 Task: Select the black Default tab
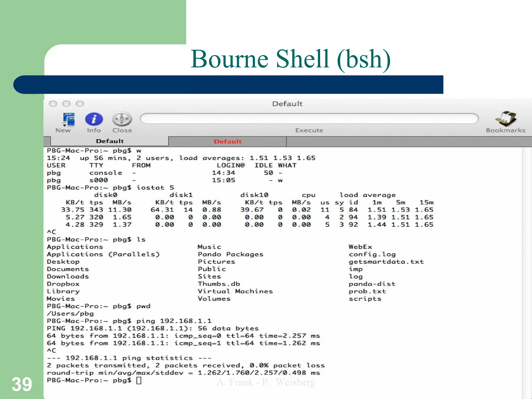tap(110, 141)
